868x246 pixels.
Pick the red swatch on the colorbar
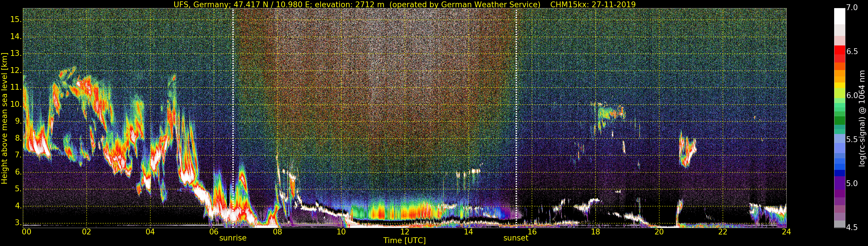[840, 50]
